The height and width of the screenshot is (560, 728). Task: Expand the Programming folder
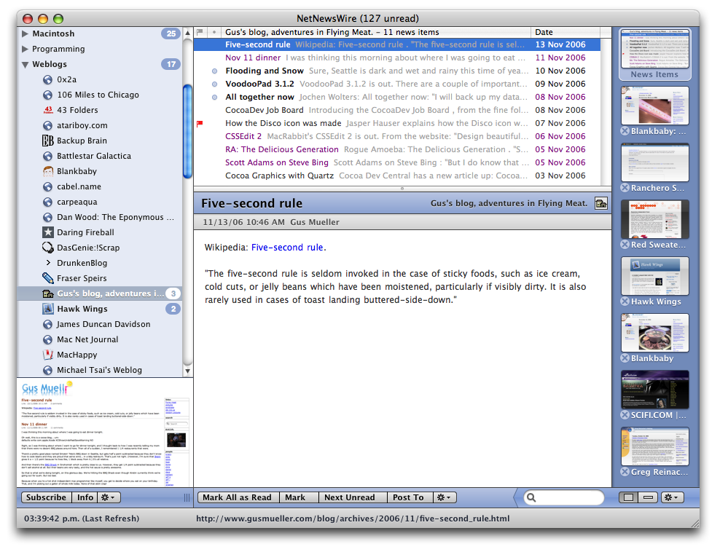(25, 49)
